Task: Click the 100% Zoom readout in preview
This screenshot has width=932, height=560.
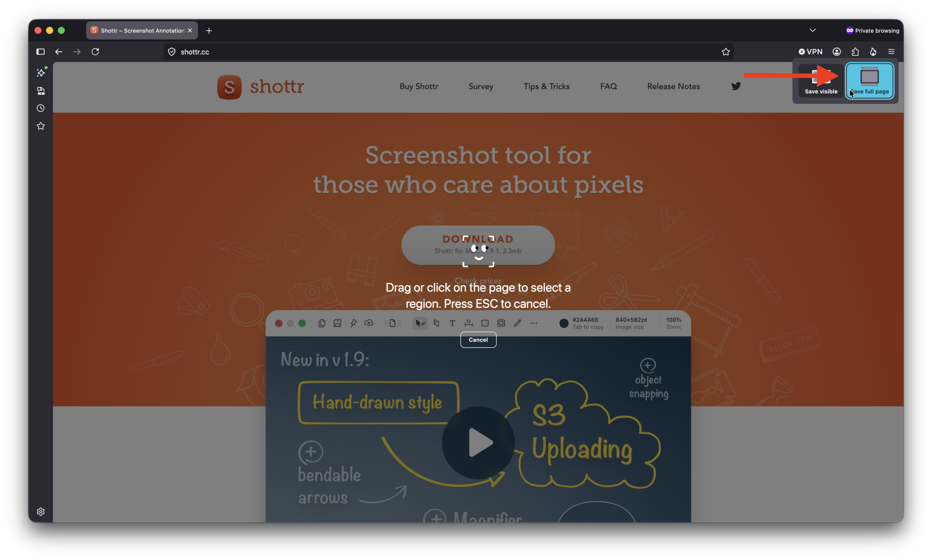Action: tap(673, 323)
